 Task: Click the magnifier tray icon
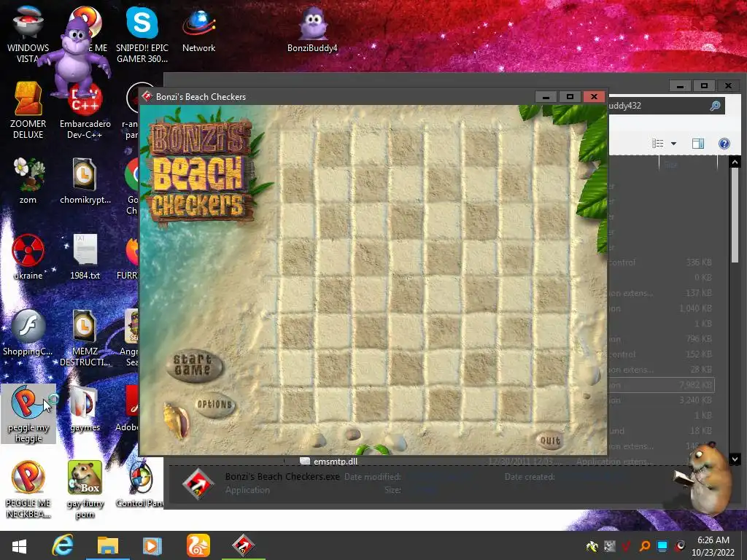(x=645, y=546)
